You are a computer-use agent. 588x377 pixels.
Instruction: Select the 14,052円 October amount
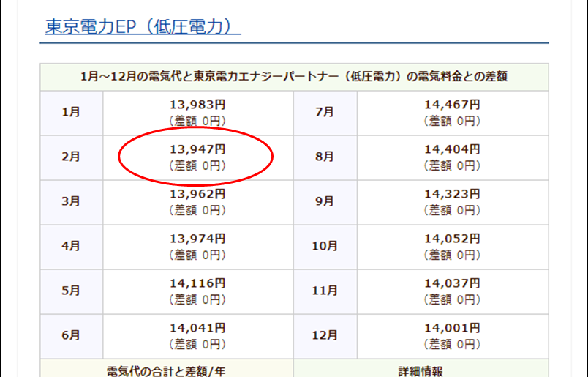pyautogui.click(x=452, y=239)
